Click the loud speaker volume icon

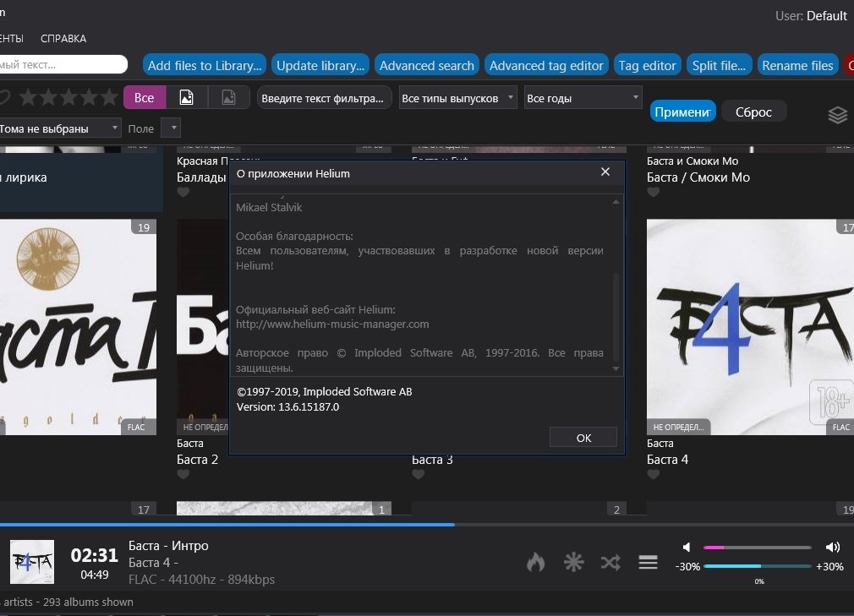pyautogui.click(x=832, y=547)
